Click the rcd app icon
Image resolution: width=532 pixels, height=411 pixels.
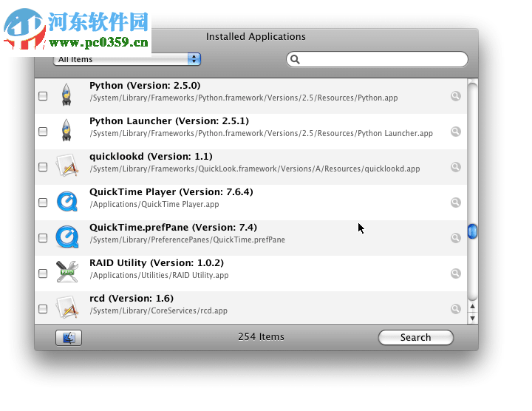point(67,308)
